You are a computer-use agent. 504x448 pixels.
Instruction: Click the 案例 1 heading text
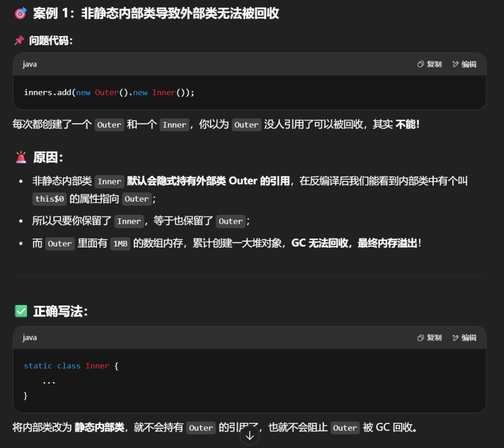(x=156, y=13)
